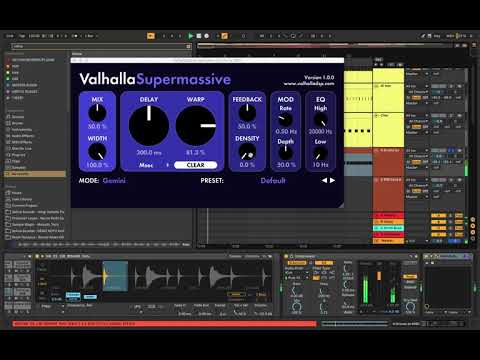This screenshot has height=360, width=480.
Task: Click the 81.2 % warp value
Action: pos(196,153)
